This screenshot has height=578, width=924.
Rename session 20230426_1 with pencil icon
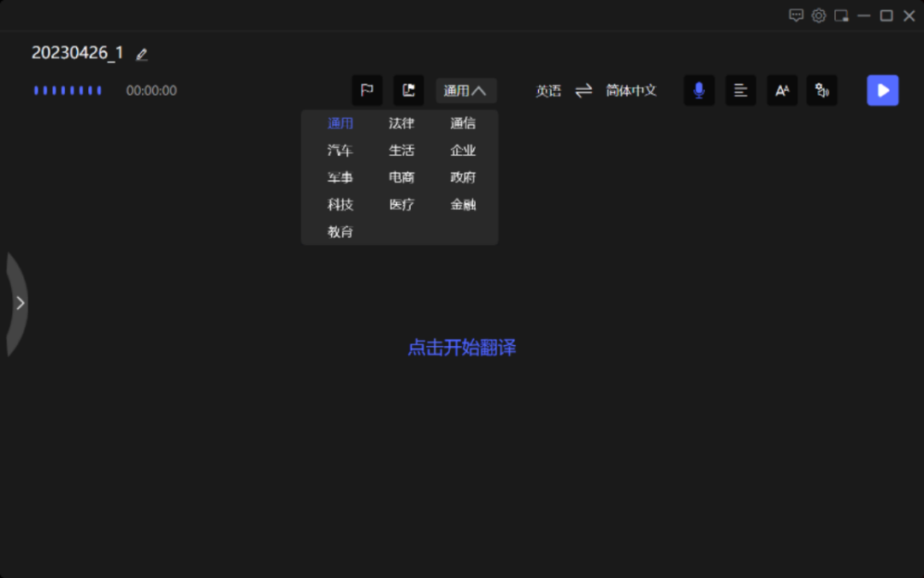pyautogui.click(x=141, y=53)
